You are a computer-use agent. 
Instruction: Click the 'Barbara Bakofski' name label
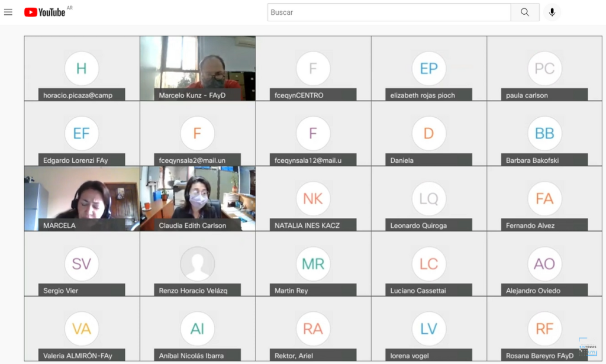tap(532, 160)
